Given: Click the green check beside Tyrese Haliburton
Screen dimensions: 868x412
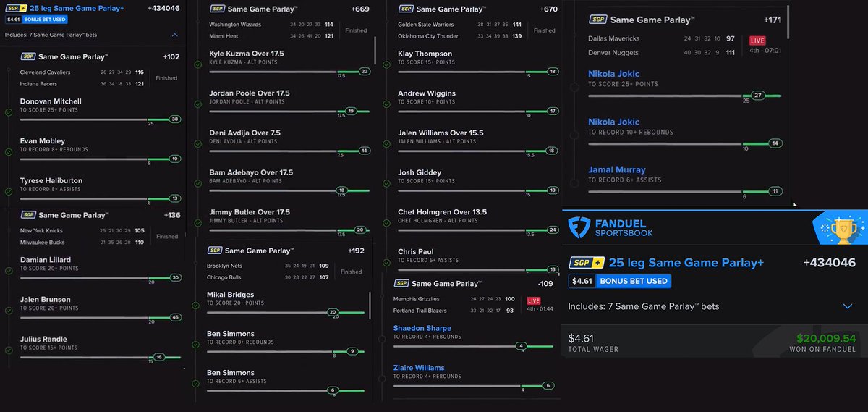Looking at the screenshot, I should click(8, 192).
